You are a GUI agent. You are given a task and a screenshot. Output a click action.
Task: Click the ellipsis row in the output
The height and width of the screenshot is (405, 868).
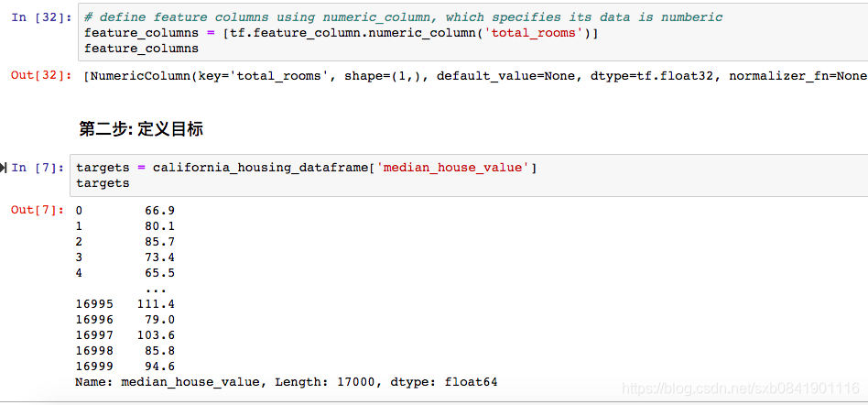(156, 290)
